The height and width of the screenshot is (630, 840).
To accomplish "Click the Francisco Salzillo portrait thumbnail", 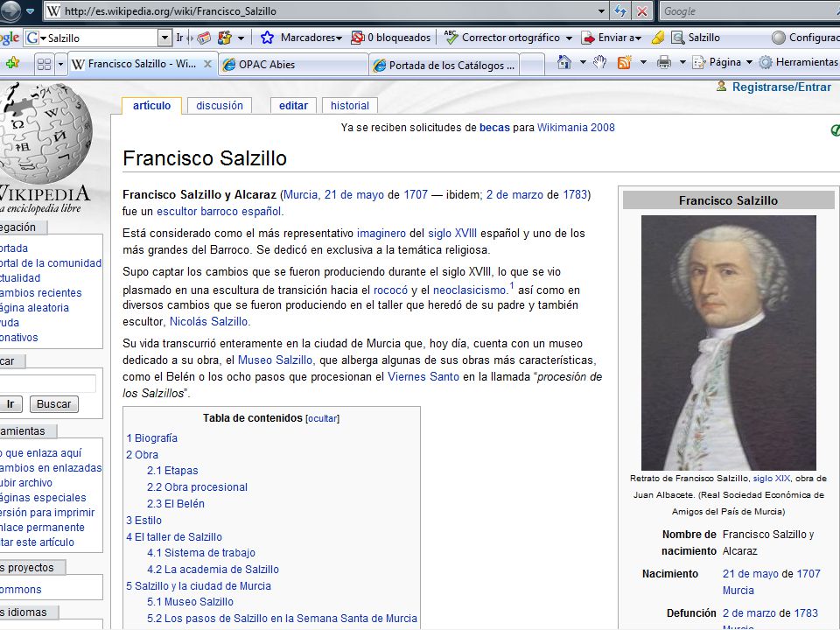I will (729, 343).
